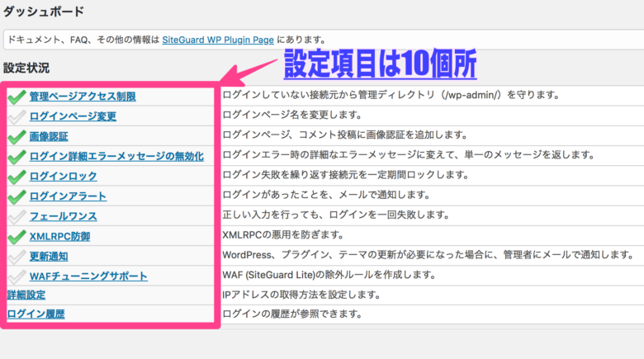Open the SiteGuard WP Plugin Page link
The image size is (644, 359).
click(x=218, y=40)
